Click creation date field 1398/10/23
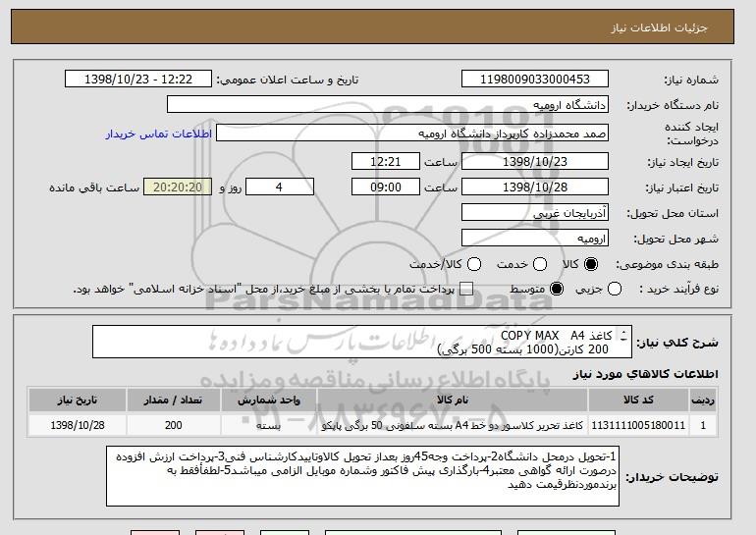This screenshot has height=535, width=756. 535,161
